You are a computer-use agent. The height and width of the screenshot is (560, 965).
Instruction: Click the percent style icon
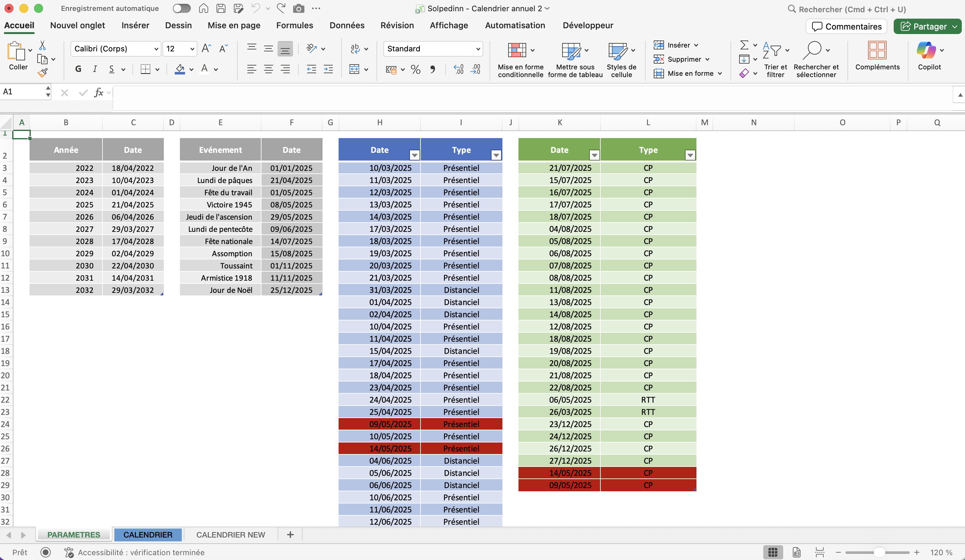pos(415,69)
